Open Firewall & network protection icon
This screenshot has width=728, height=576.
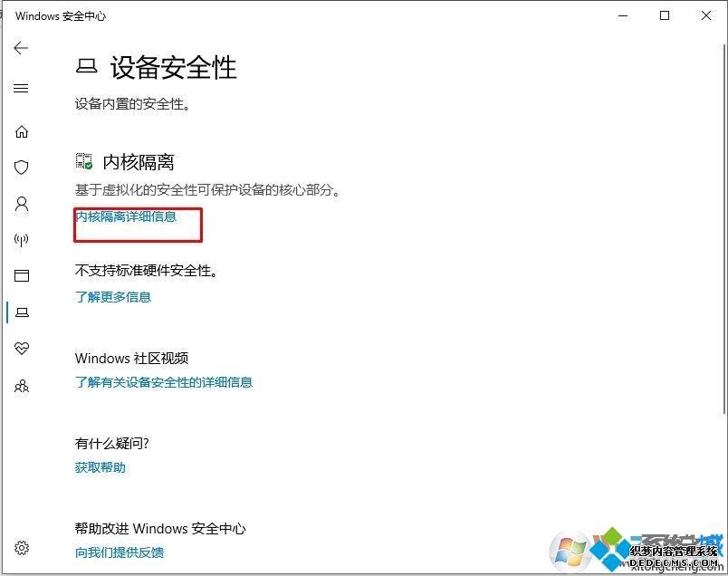point(22,240)
